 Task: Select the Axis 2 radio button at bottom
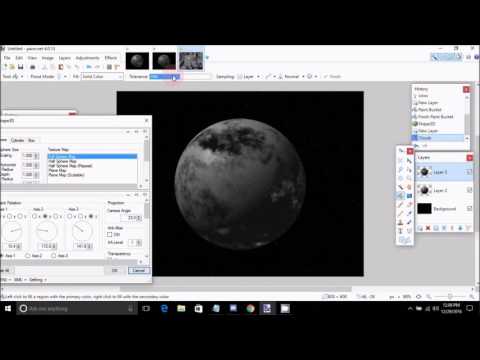(28, 256)
